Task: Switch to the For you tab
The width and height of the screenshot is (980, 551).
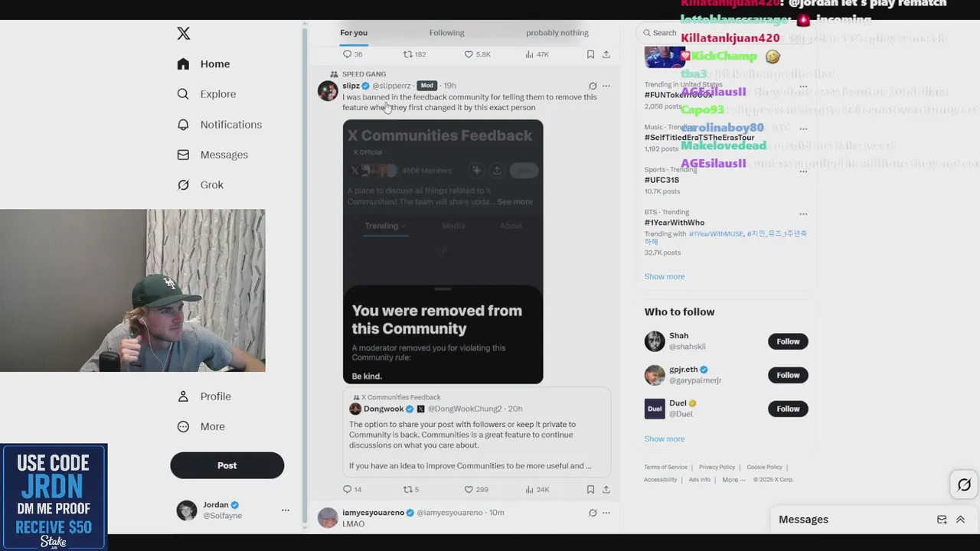Action: pyautogui.click(x=354, y=33)
